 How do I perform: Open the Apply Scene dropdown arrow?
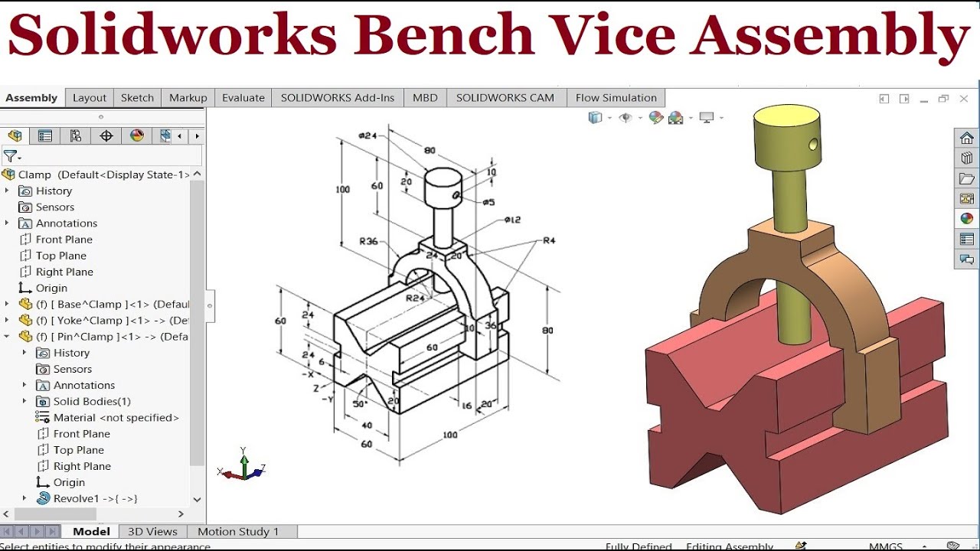click(x=691, y=118)
